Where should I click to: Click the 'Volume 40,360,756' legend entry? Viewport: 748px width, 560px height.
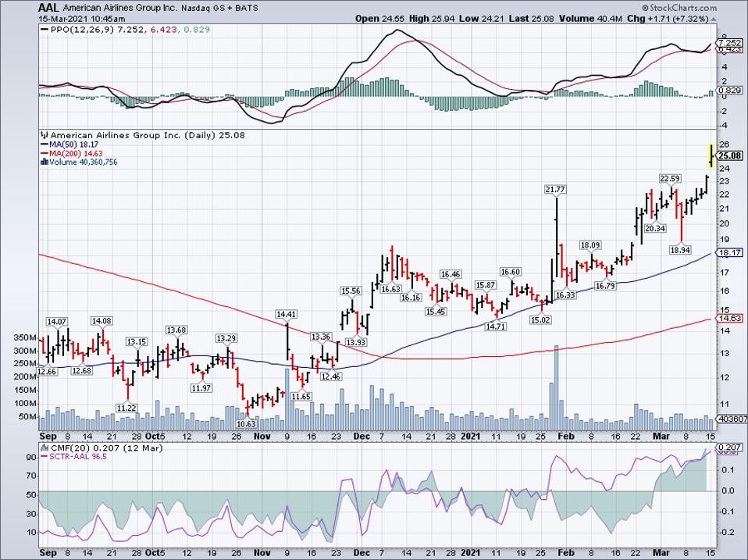pyautogui.click(x=84, y=162)
